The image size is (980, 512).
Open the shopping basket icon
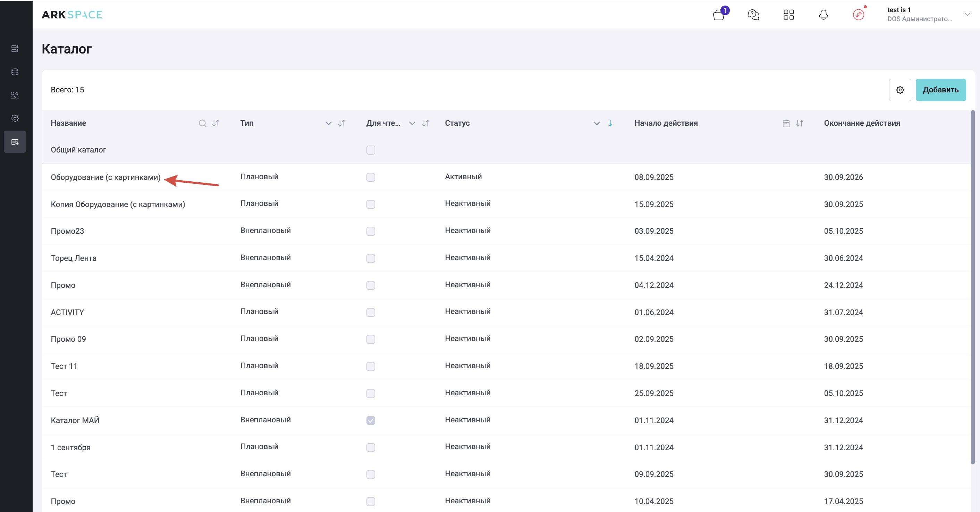pyautogui.click(x=719, y=15)
